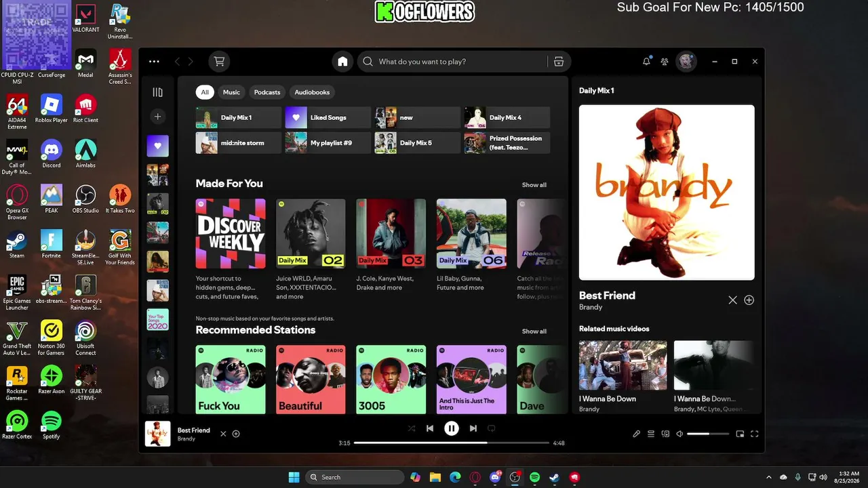Open the Aimlabs desktop icon
This screenshot has width=868, height=488.
85,155
